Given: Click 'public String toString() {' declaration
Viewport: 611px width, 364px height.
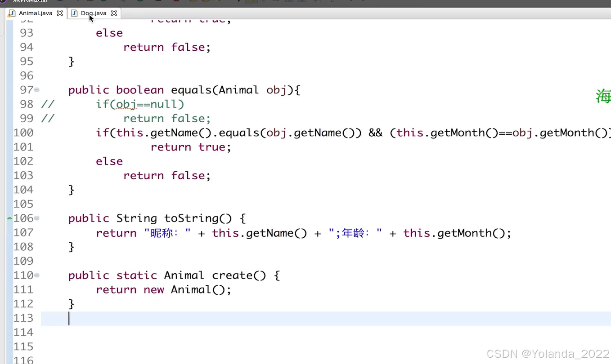Looking at the screenshot, I should tap(157, 218).
